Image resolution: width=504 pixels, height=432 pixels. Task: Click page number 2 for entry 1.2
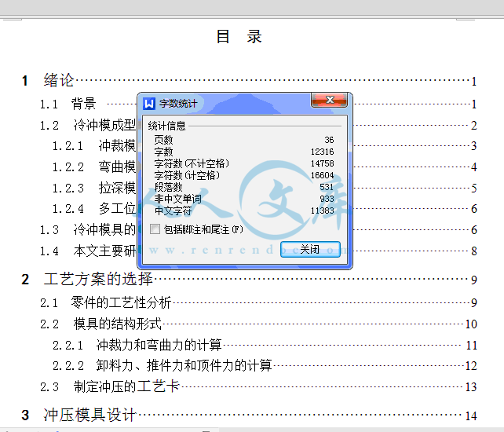(474, 126)
